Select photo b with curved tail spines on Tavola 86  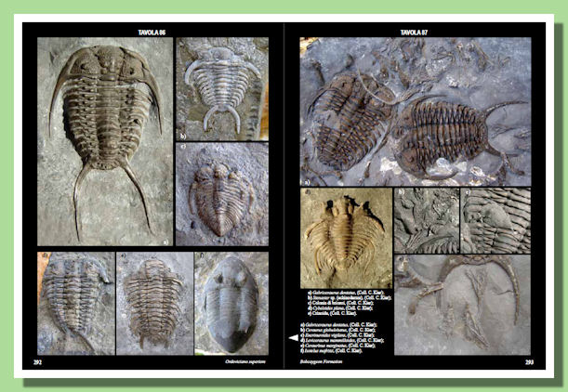[x=222, y=89]
